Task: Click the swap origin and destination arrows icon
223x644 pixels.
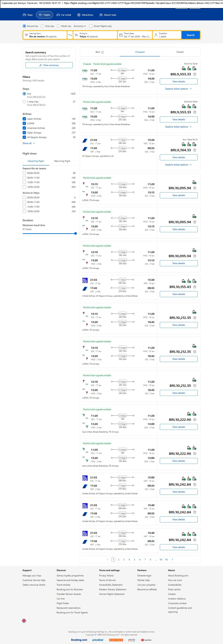Action: (x=70, y=35)
